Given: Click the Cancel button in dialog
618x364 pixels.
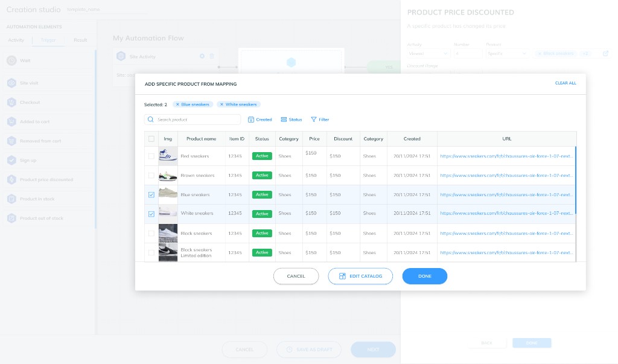Looking at the screenshot, I should (x=296, y=276).
